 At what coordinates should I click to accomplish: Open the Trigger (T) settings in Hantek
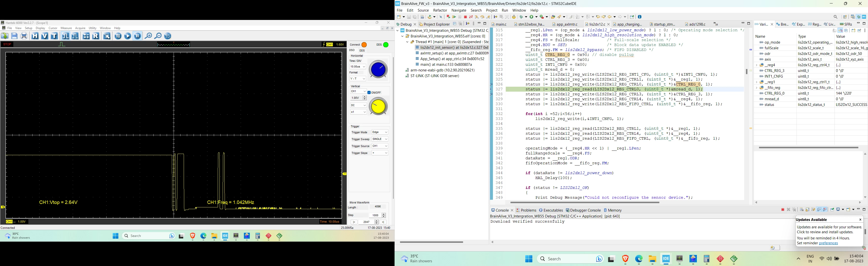[x=54, y=36]
